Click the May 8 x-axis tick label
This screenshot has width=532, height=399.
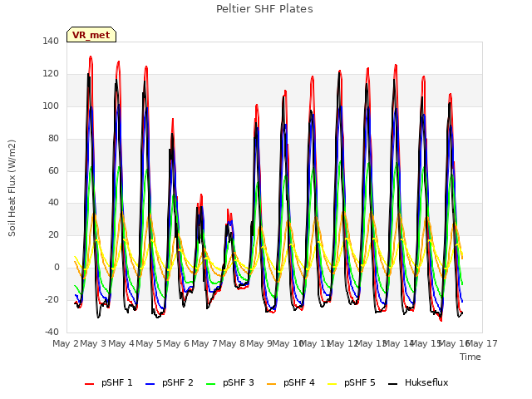[232, 343]
